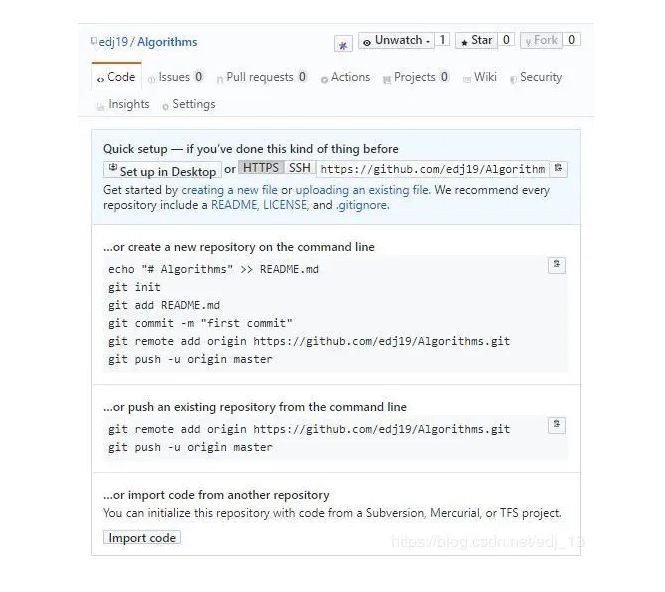Switch to the Insights tab

[123, 104]
